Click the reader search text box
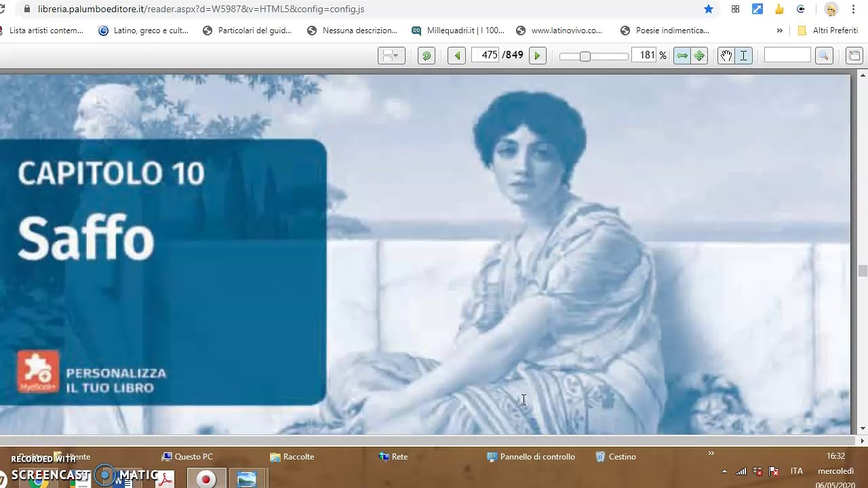Viewport: 868px width, 488px height. [x=787, y=55]
